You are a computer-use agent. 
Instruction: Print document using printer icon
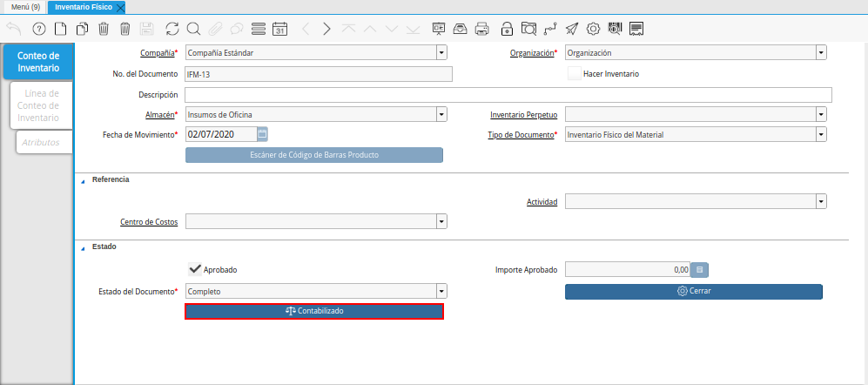[482, 29]
